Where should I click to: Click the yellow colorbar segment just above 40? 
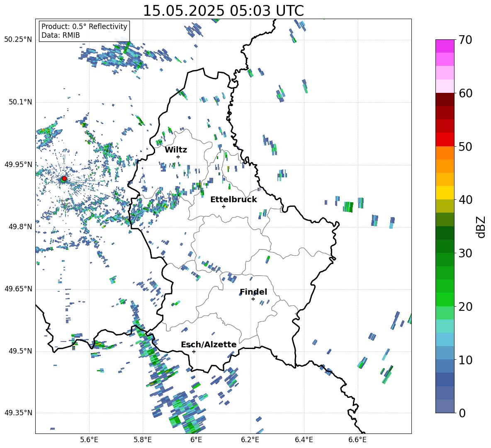click(445, 193)
